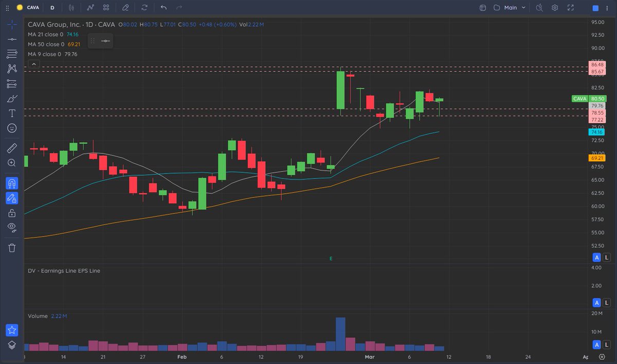Open the indicators menu icon
The width and height of the screenshot is (617, 364).
click(91, 8)
